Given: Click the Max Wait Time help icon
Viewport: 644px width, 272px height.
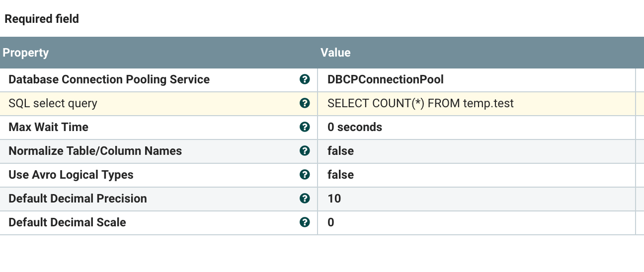Looking at the screenshot, I should click(305, 127).
